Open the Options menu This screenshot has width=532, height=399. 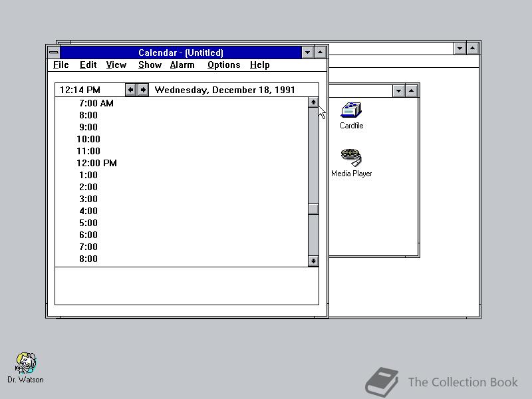[224, 65]
